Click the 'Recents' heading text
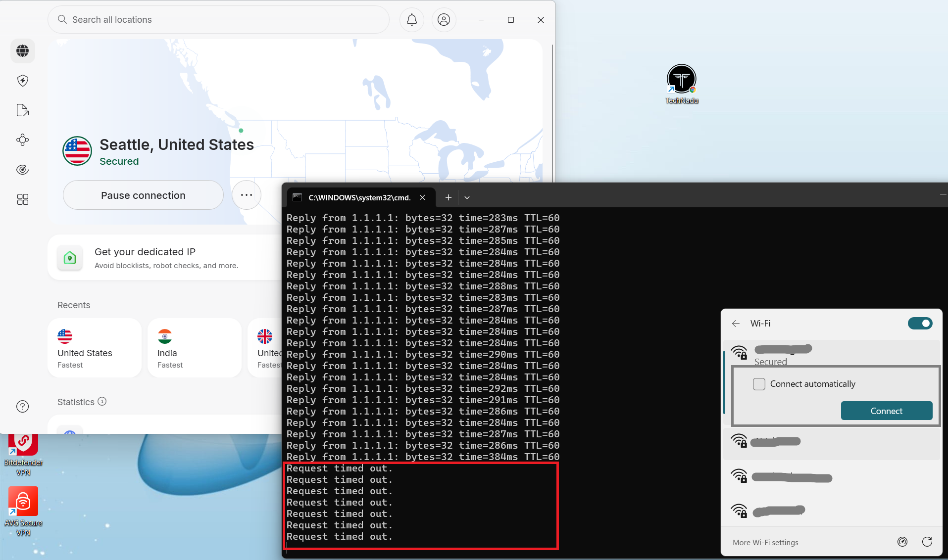 [x=74, y=305]
